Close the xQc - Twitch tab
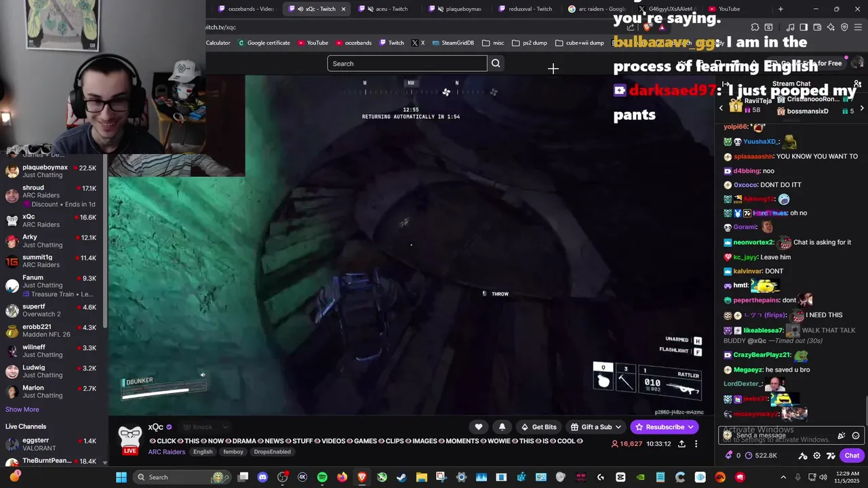Viewport: 868px width, 488px height. [x=343, y=9]
